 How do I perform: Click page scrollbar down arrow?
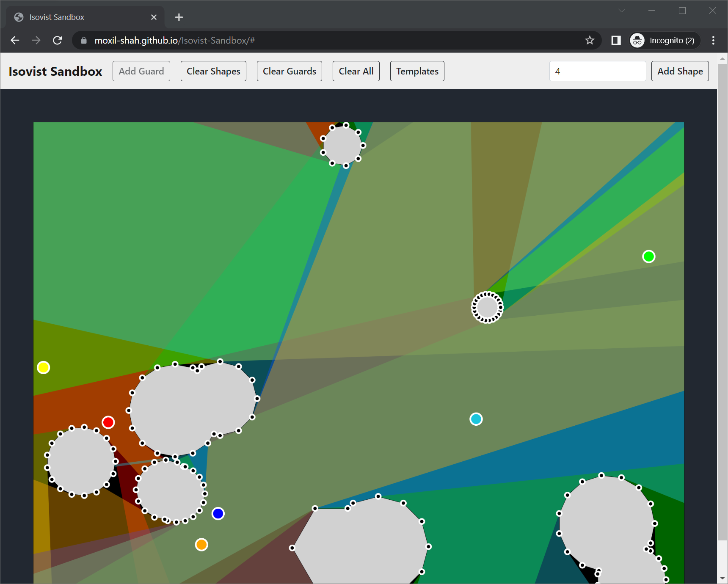(x=722, y=578)
